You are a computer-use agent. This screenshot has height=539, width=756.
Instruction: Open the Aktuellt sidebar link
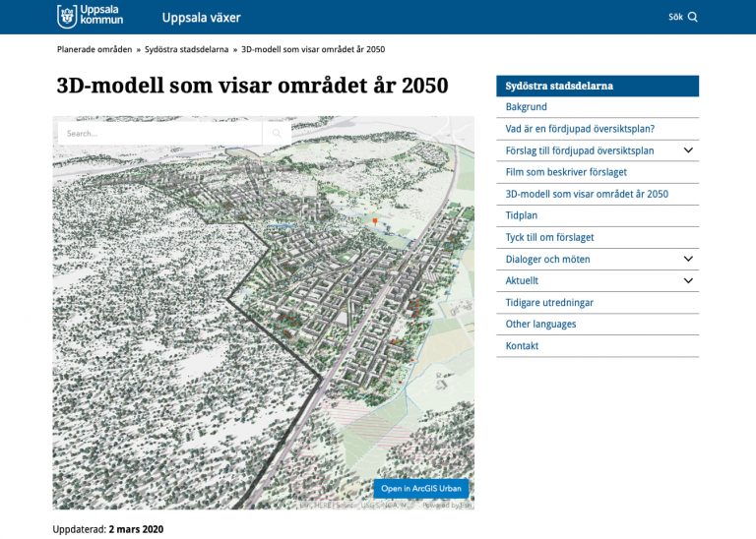pyautogui.click(x=522, y=280)
